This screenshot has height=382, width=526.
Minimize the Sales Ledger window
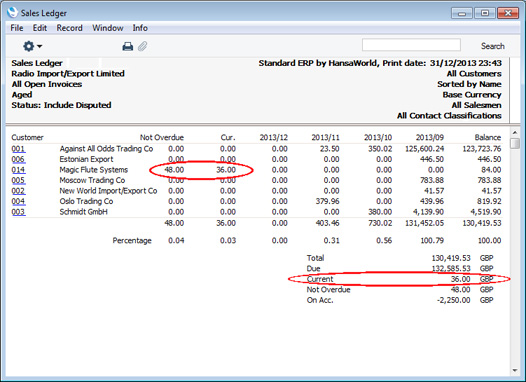click(x=462, y=13)
